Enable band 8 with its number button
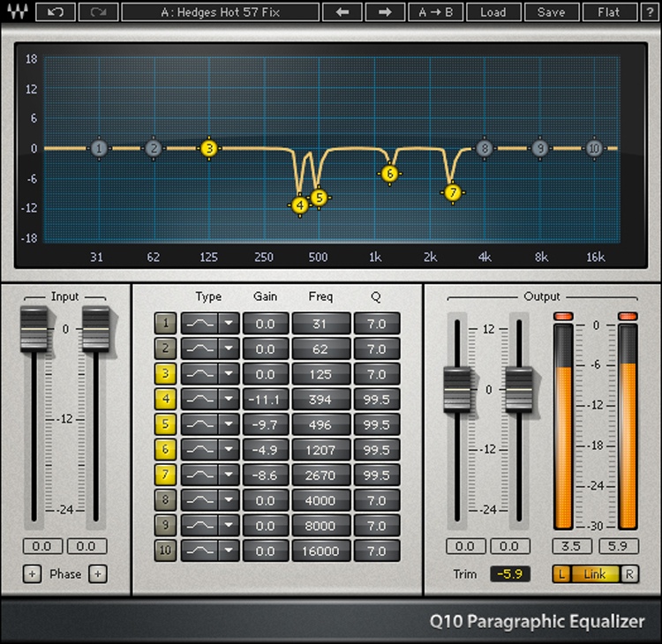The height and width of the screenshot is (644, 662). click(x=165, y=500)
